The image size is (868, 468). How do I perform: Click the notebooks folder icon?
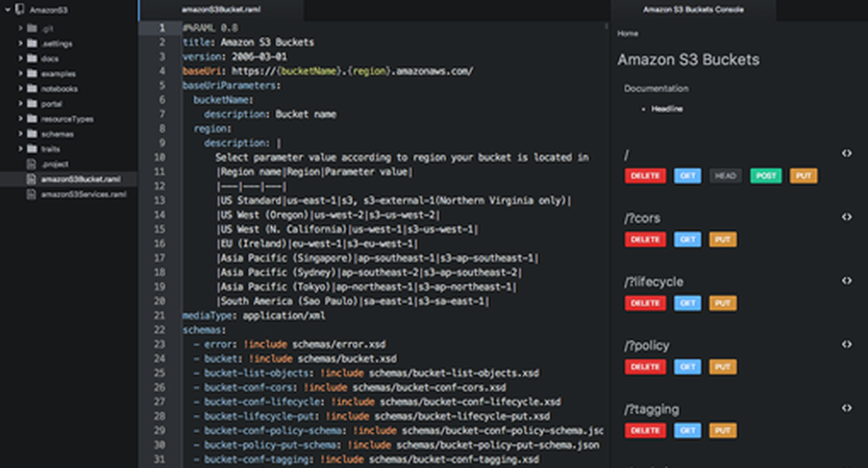point(32,88)
